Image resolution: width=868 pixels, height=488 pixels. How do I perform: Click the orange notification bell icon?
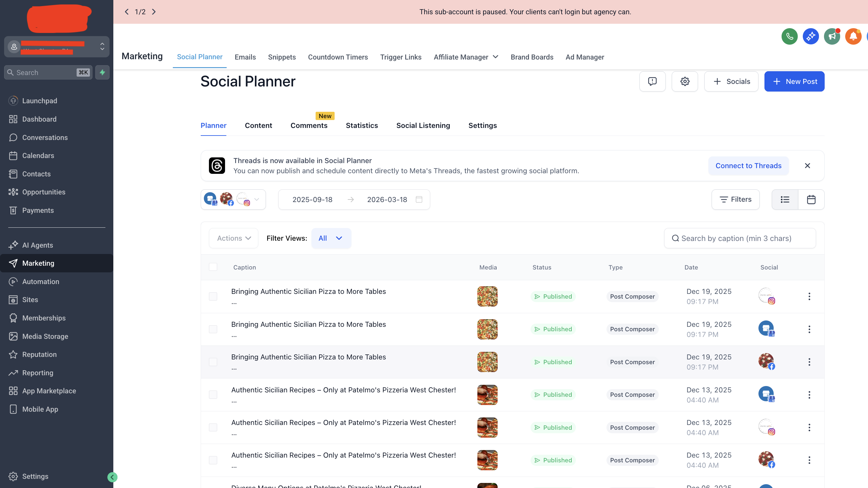[853, 36]
